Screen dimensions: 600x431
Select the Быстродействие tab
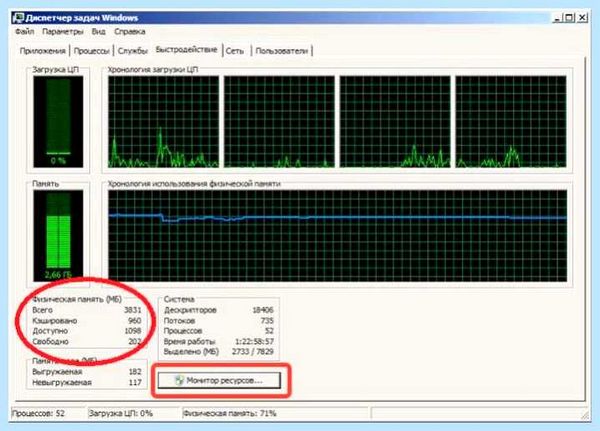click(186, 50)
